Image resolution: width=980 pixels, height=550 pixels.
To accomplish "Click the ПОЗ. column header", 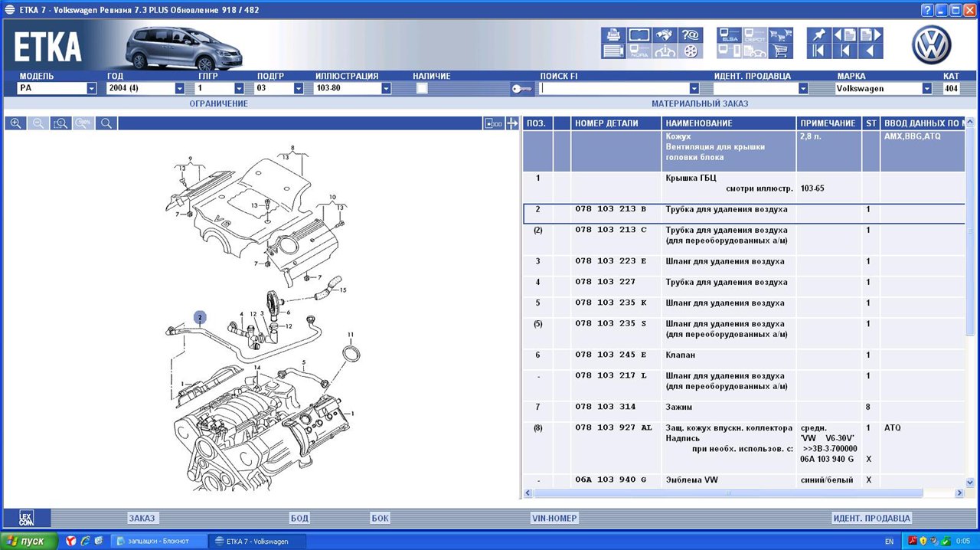I will tap(538, 123).
